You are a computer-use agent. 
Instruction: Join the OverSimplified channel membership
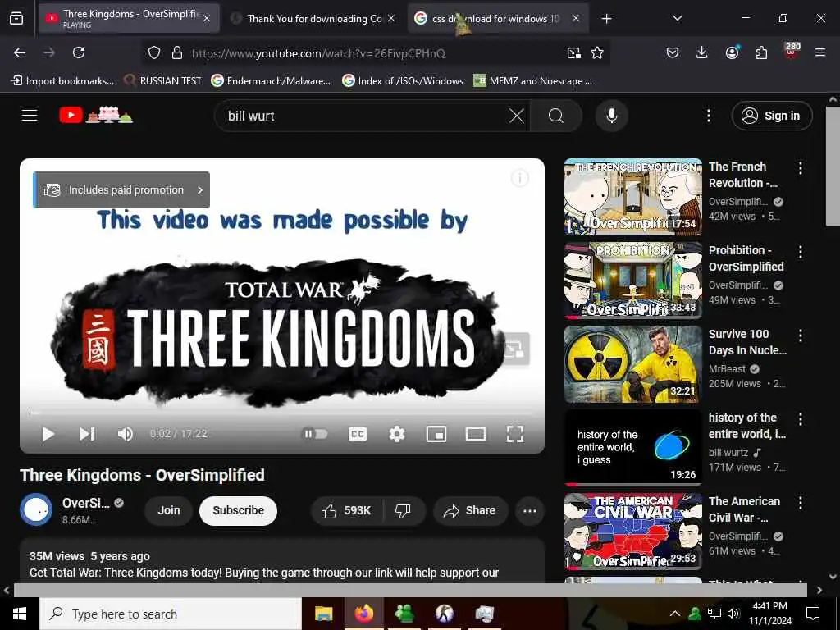(x=169, y=510)
